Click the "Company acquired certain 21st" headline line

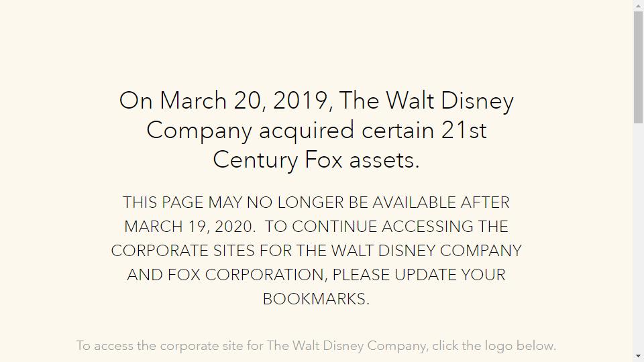pos(316,130)
